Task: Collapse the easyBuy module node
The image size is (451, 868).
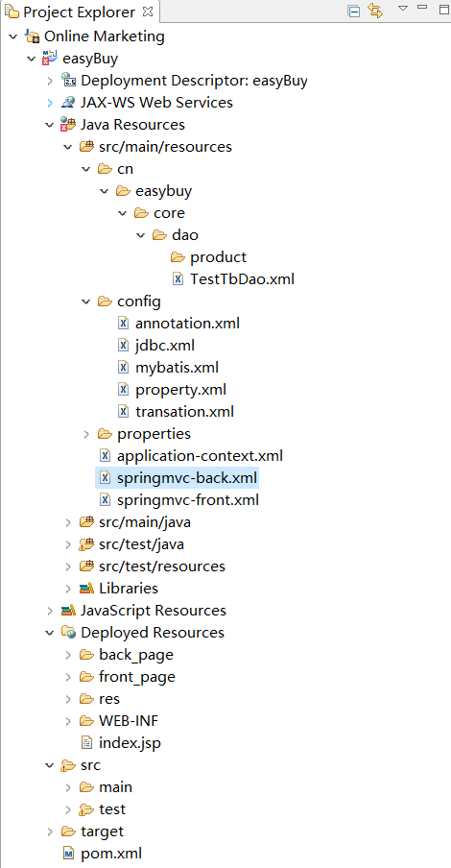Action: point(32,59)
